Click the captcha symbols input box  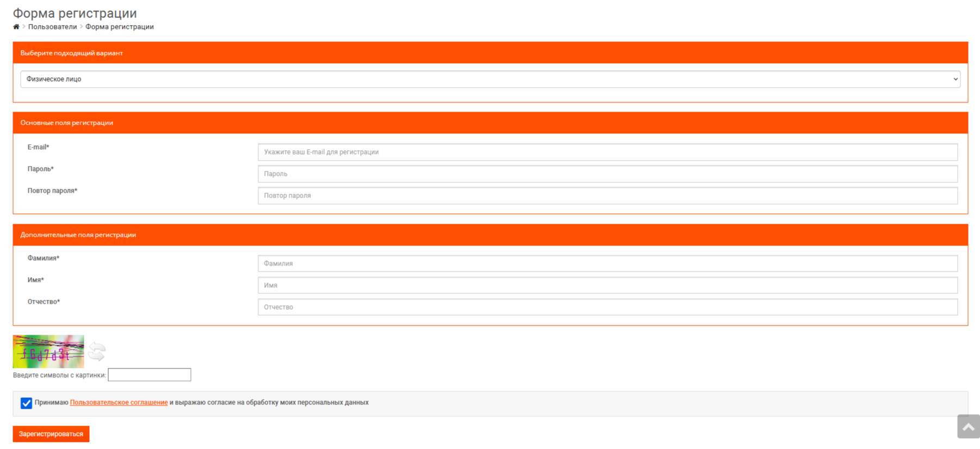click(x=150, y=375)
